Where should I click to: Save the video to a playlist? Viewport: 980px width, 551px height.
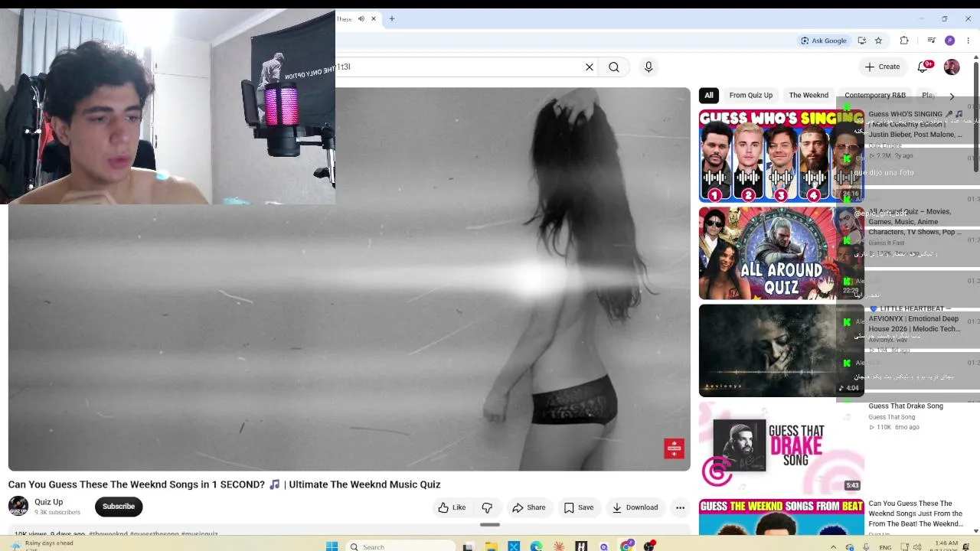579,507
